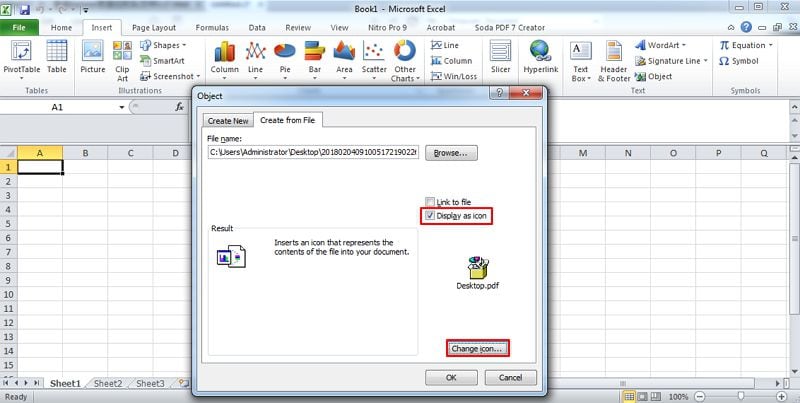Open the Shapes dropdown

pos(163,45)
